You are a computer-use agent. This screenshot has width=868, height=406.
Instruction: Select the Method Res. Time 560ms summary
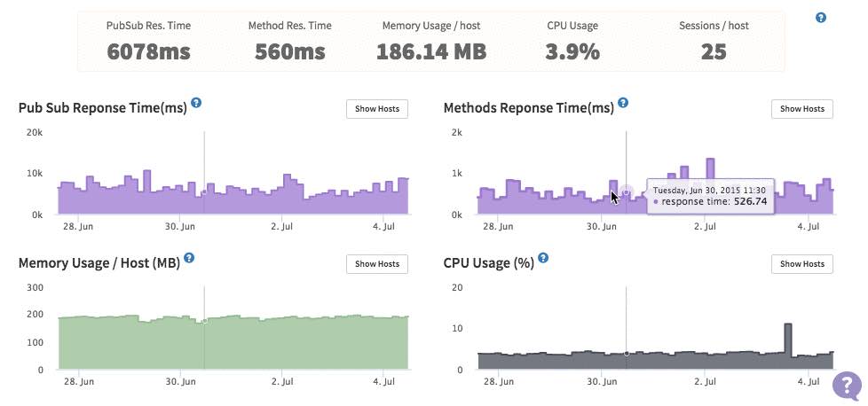292,41
